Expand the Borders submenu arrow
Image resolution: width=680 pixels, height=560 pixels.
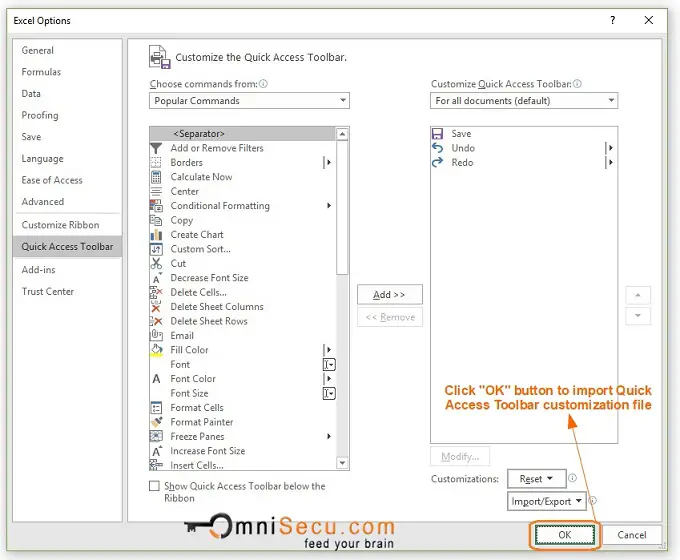coord(327,163)
